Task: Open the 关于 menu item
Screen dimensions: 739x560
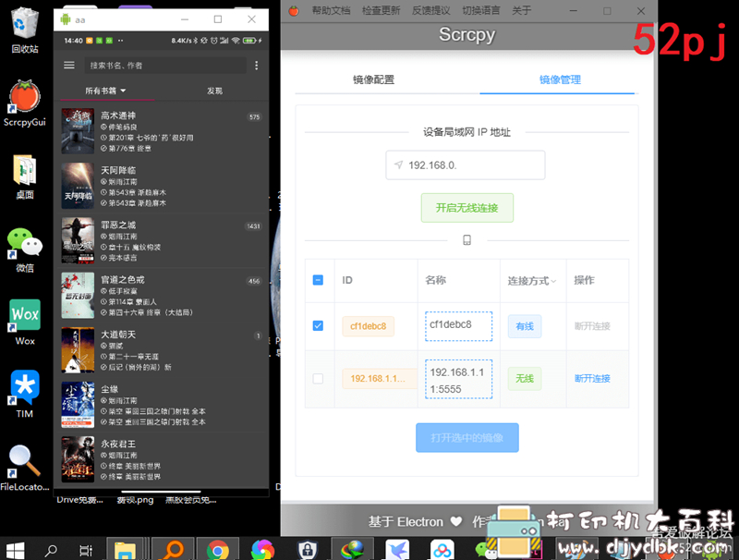Action: (521, 10)
